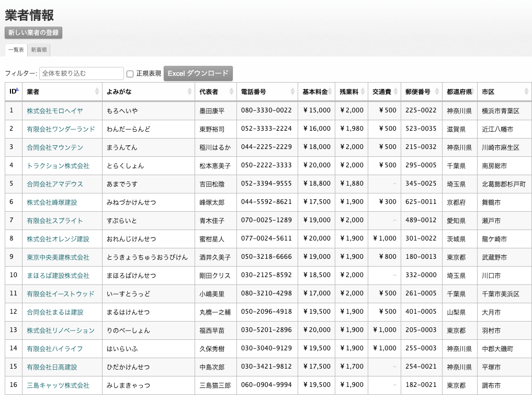The image size is (532, 400).
Task: Click the sort arrows in 基本料金 column header
Action: [330, 92]
